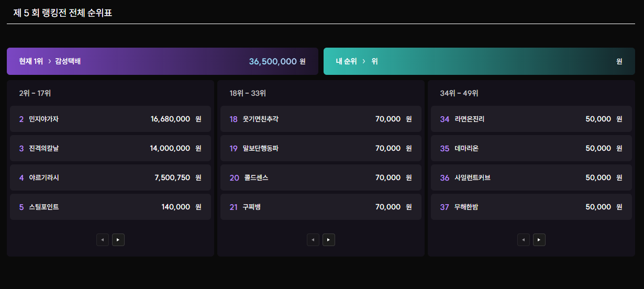The height and width of the screenshot is (289, 644).
Task: Select rank 2 민지야가자 row
Action: tap(110, 119)
